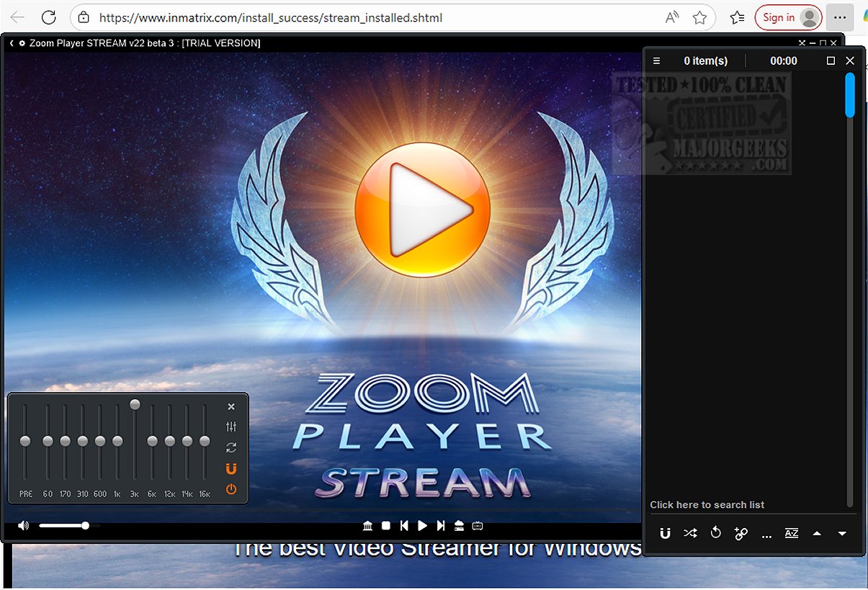
Task: Open the media library building icon
Action: (367, 526)
